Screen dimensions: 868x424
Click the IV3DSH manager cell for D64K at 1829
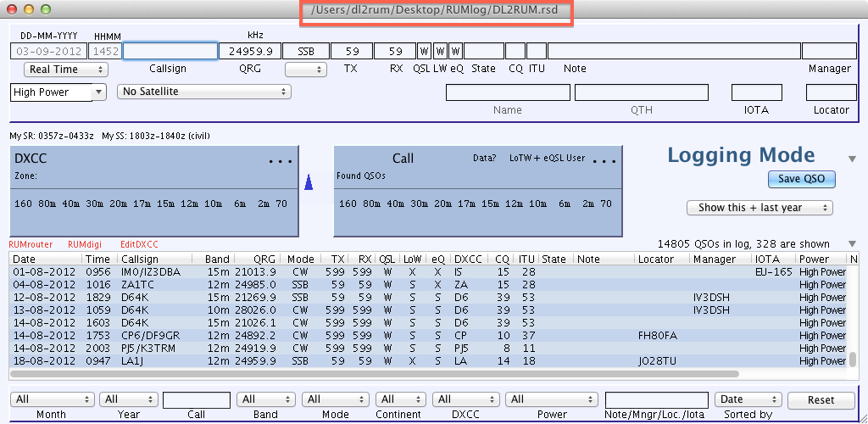point(711,298)
